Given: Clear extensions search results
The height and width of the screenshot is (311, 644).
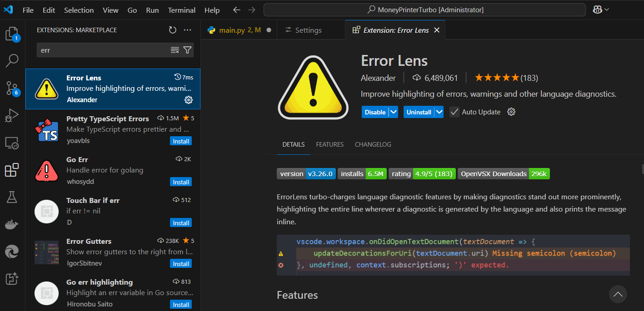Looking at the screenshot, I should tap(175, 50).
